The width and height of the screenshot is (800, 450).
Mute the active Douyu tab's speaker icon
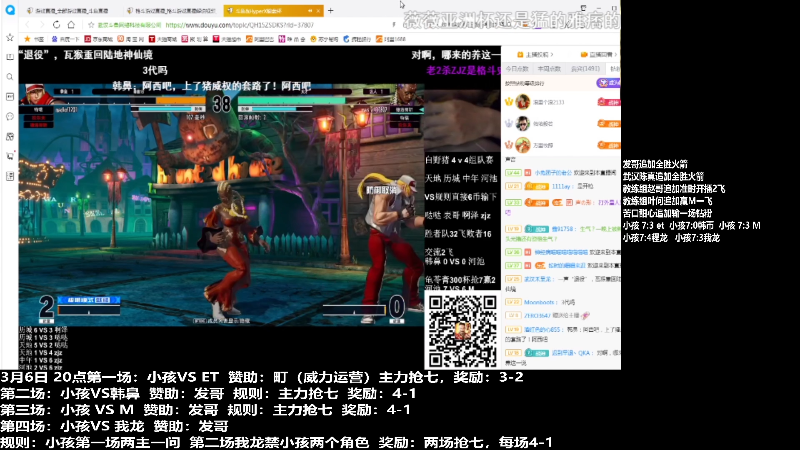[310, 10]
